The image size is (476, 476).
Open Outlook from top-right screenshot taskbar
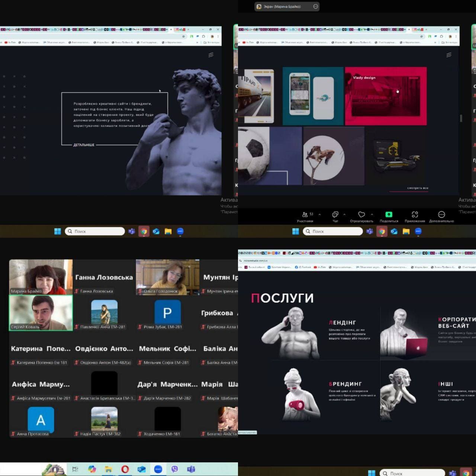[x=394, y=231]
